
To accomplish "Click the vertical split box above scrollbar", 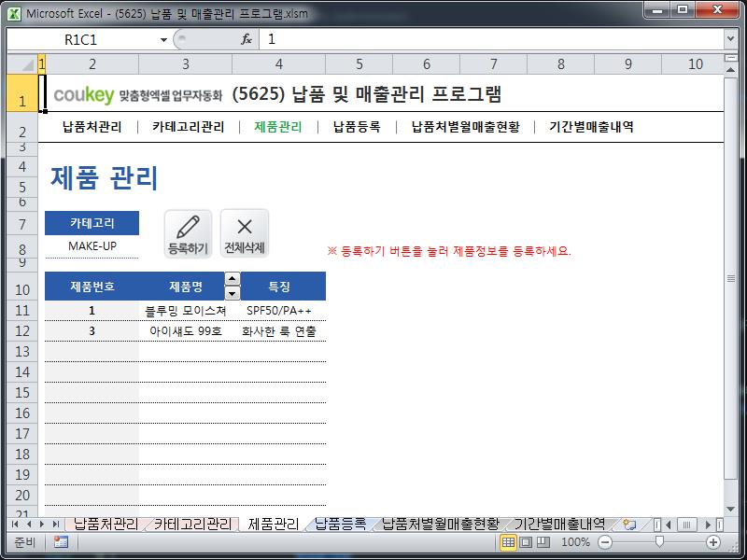I will [730, 58].
